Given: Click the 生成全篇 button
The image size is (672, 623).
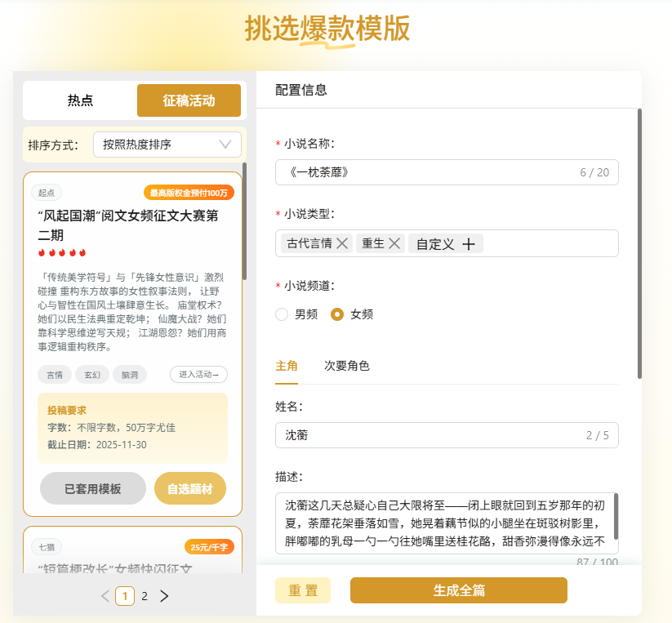Looking at the screenshot, I should 459,590.
